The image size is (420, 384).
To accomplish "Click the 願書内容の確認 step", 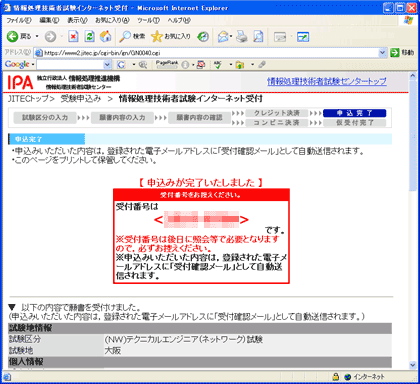I will (x=199, y=117).
